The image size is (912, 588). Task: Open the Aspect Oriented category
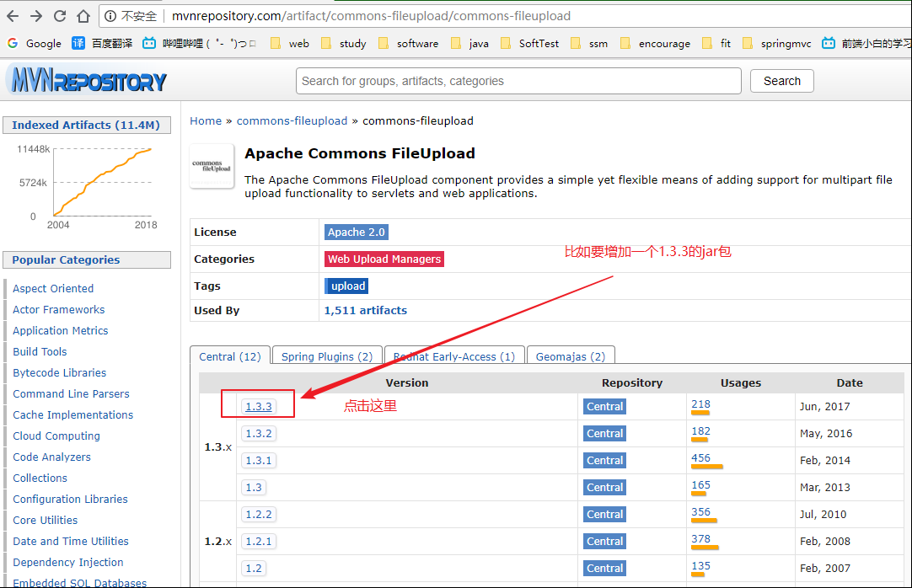coord(53,288)
